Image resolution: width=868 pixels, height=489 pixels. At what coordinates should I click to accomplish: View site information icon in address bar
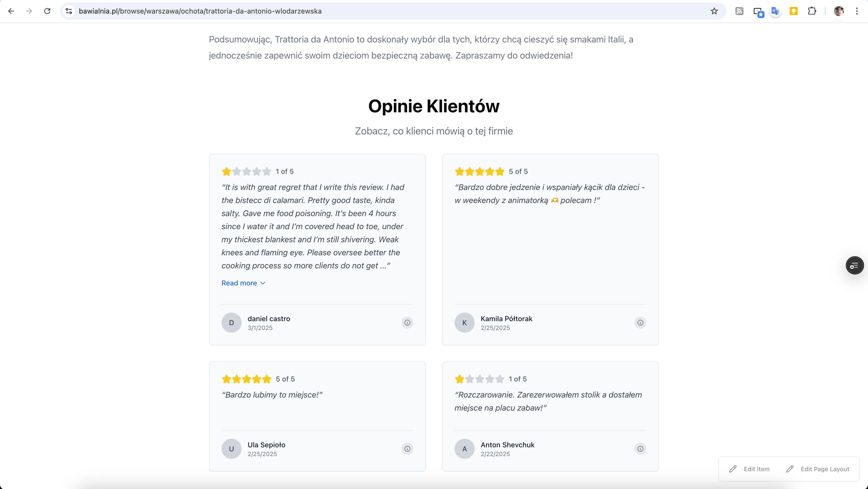(x=69, y=11)
